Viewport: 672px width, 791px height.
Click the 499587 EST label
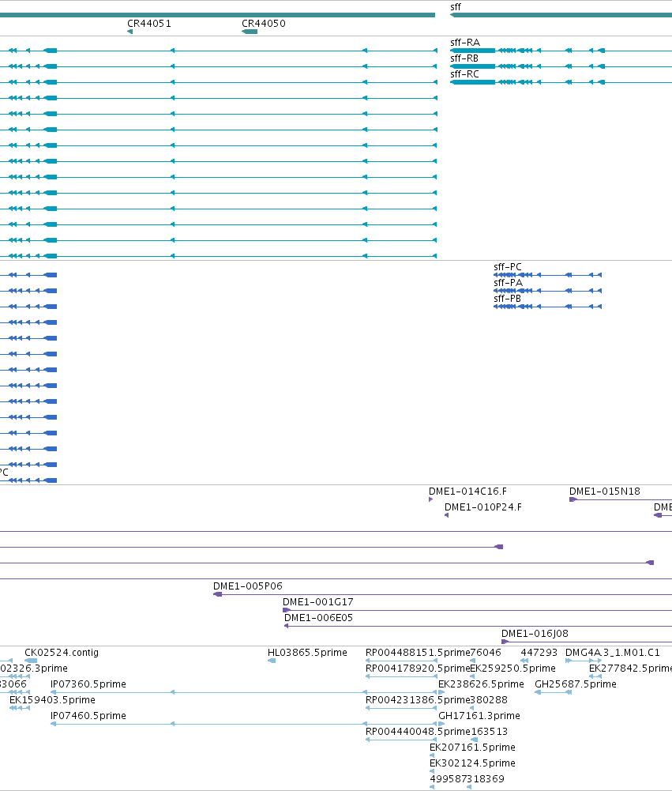point(449,779)
